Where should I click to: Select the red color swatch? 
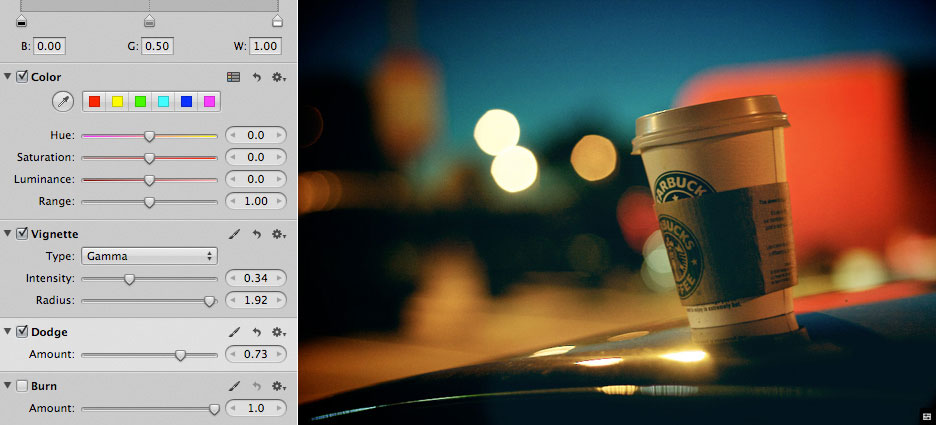pyautogui.click(x=94, y=101)
